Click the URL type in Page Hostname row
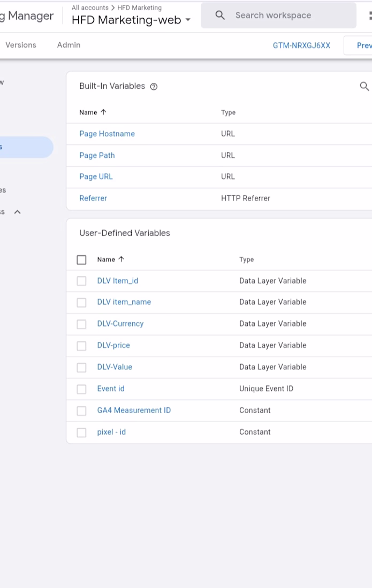The height and width of the screenshot is (588, 372). pyautogui.click(x=228, y=134)
